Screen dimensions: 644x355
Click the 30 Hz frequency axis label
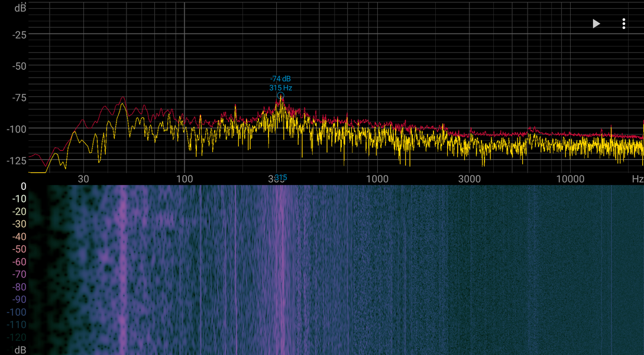point(83,179)
